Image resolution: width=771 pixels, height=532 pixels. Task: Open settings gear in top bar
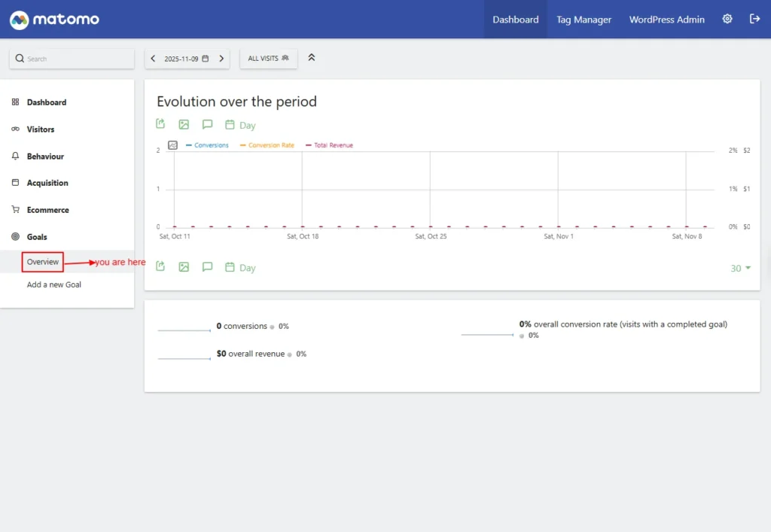pyautogui.click(x=727, y=20)
